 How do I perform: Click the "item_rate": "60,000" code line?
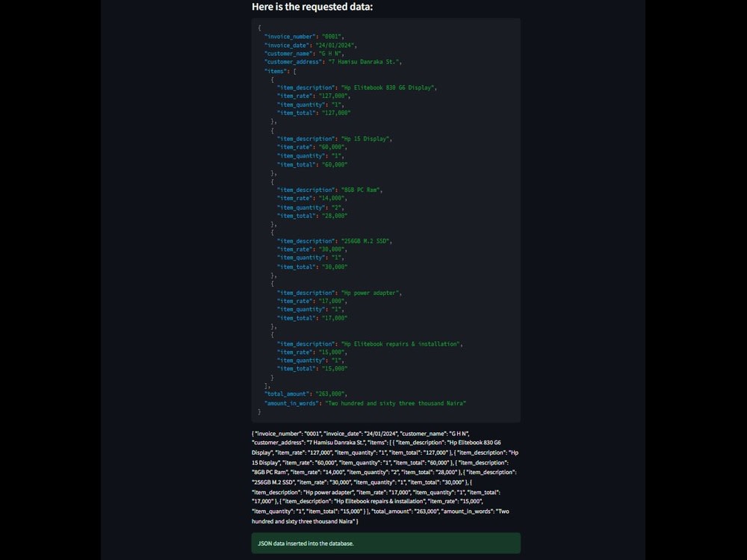tap(312, 146)
